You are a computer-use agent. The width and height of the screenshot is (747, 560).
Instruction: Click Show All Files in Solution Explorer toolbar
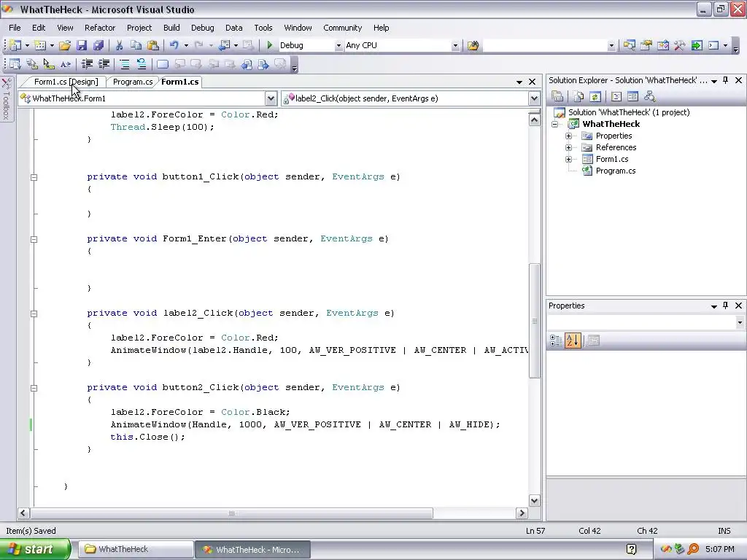click(x=578, y=97)
